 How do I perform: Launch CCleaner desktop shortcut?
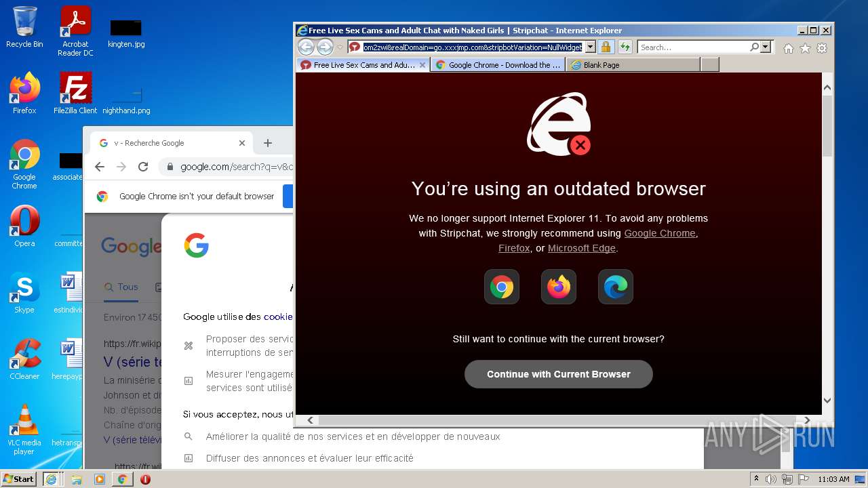pyautogui.click(x=24, y=360)
